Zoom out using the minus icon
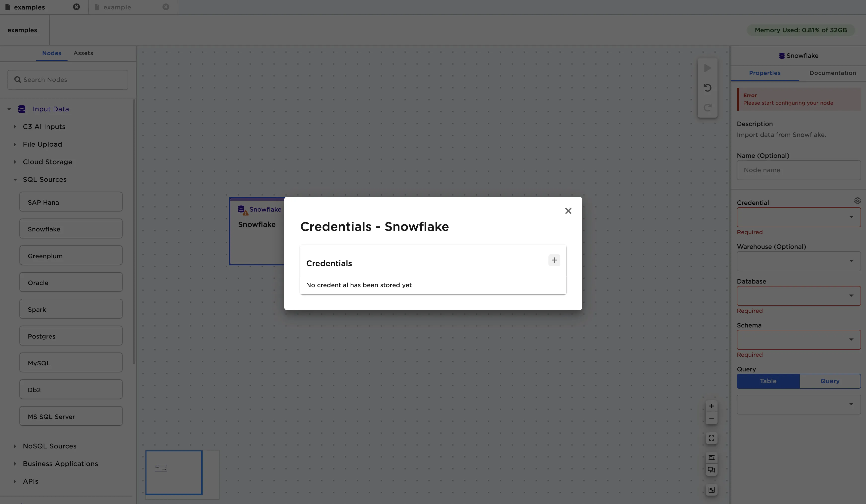This screenshot has height=504, width=866. [x=711, y=418]
